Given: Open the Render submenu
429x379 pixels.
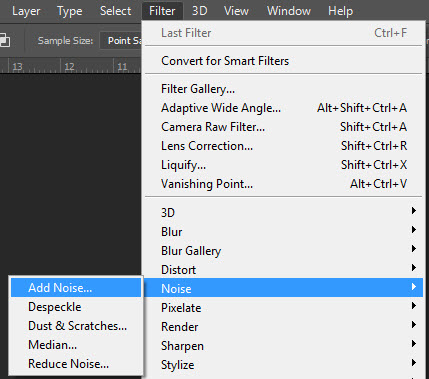Looking at the screenshot, I should click(x=284, y=327).
